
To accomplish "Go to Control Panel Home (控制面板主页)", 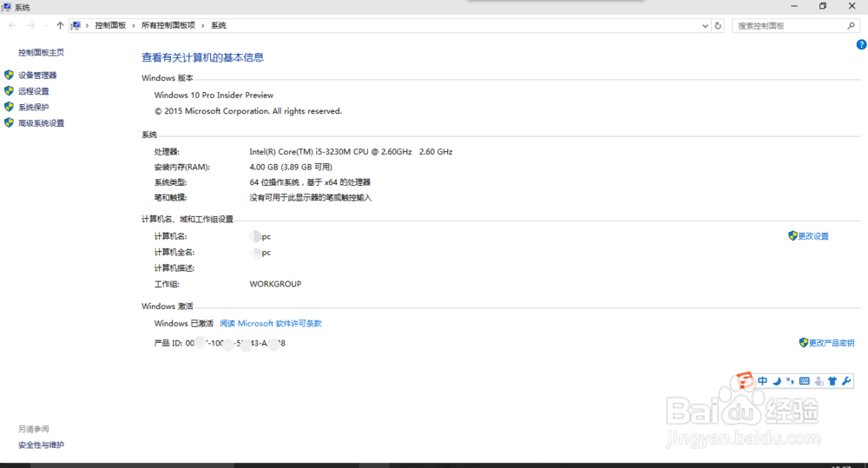I will 41,53.
